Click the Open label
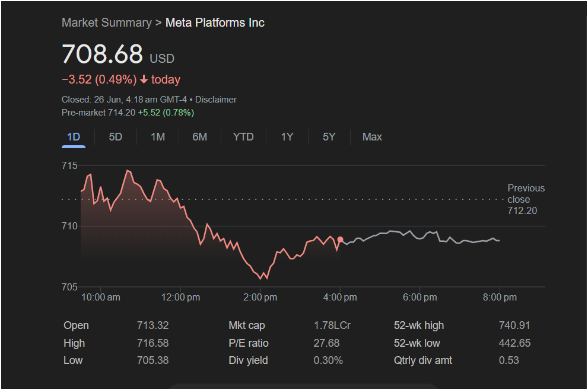This screenshot has height=390, width=588. (76, 325)
